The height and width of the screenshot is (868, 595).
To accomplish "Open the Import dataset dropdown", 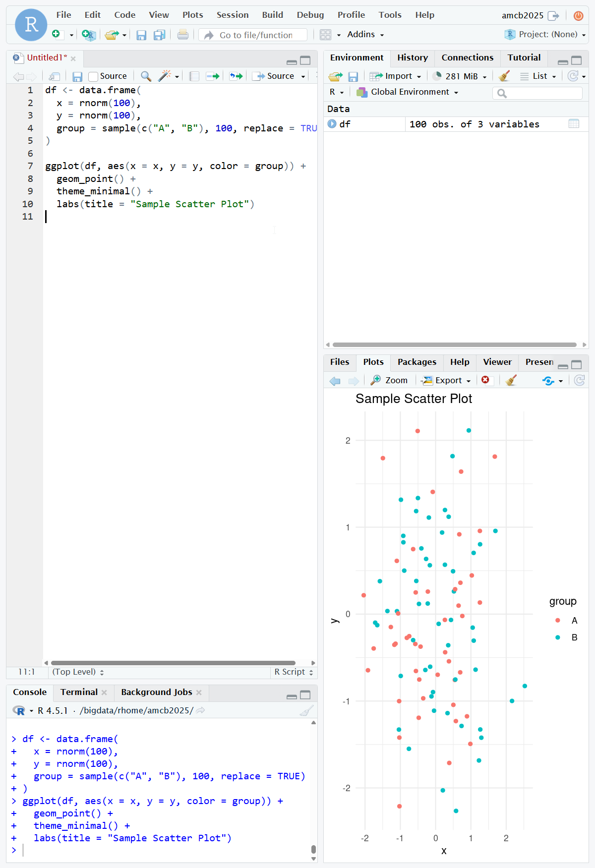I will coord(396,76).
